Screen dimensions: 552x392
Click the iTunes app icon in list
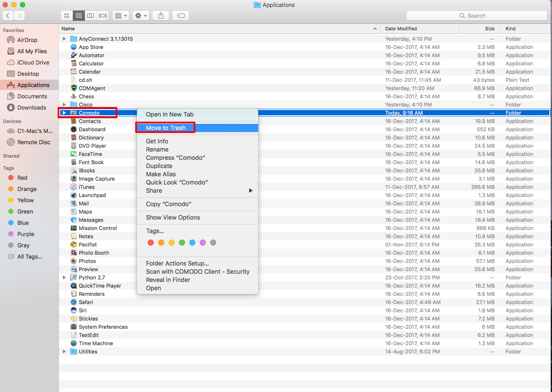pyautogui.click(x=74, y=187)
